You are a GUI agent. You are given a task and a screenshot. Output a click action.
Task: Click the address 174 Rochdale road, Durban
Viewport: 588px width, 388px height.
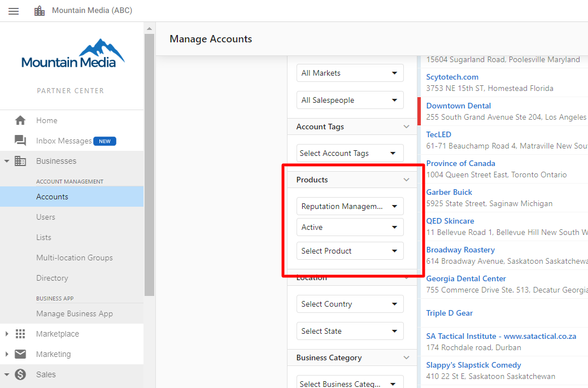pyautogui.click(x=473, y=347)
